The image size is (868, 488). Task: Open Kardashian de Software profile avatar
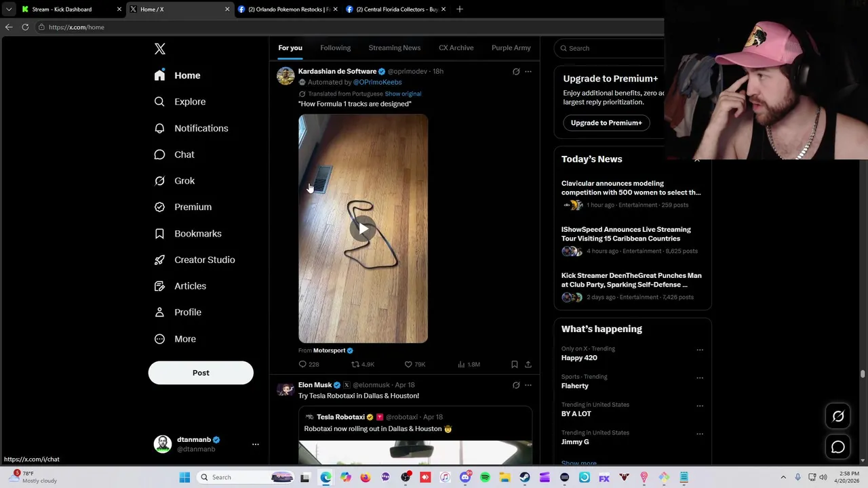tap(285, 75)
